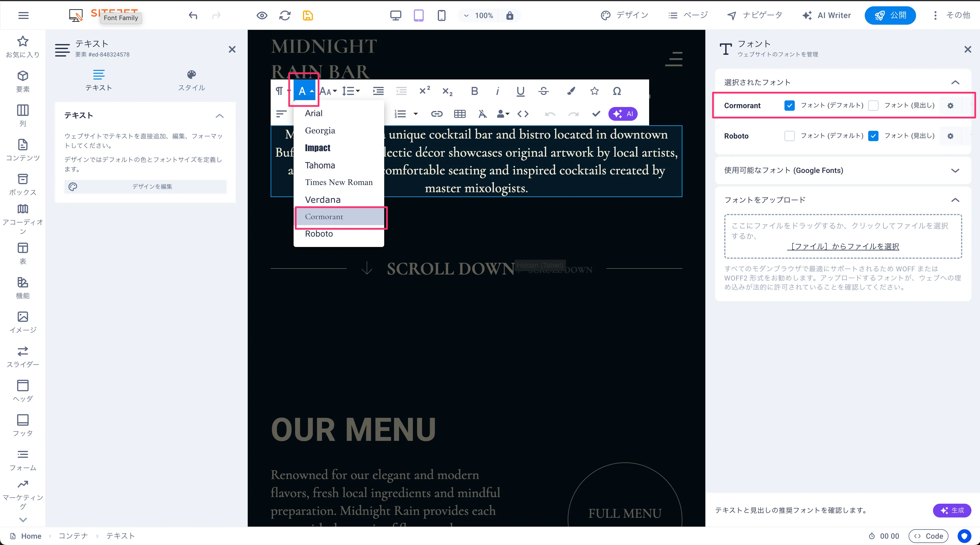The image size is (980, 545).
Task: Open the font size dropdown
Action: (x=327, y=91)
